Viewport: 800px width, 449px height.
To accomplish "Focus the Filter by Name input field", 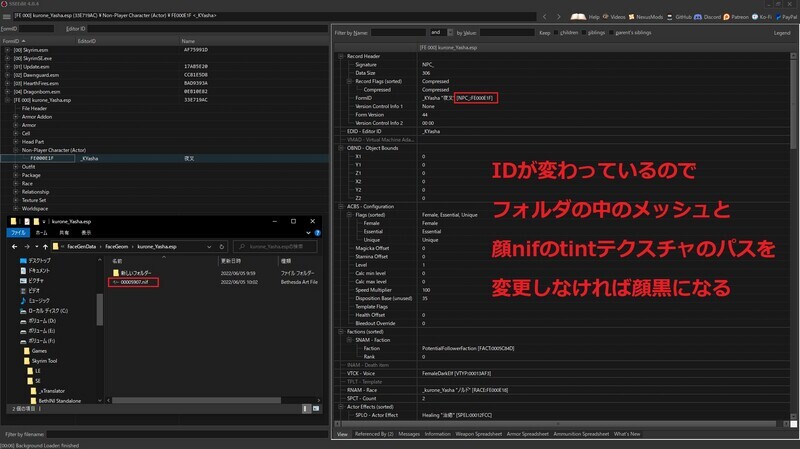I will point(398,33).
